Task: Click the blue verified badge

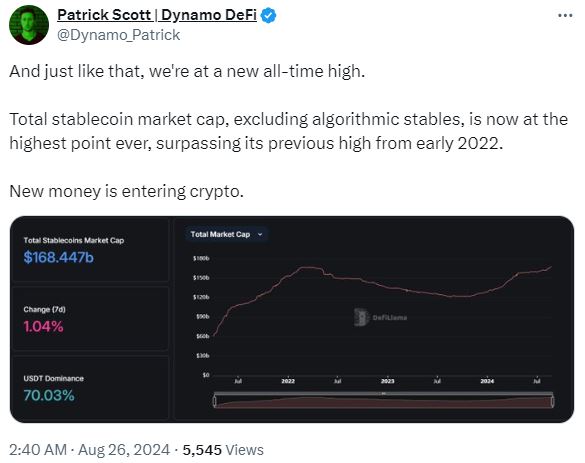Action: 269,16
